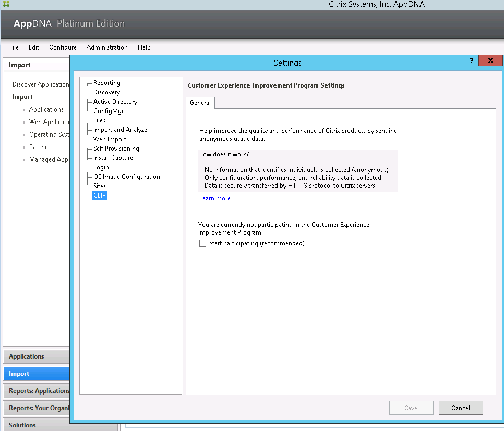Open the Administration menu
The image size is (504, 431).
pyautogui.click(x=107, y=47)
